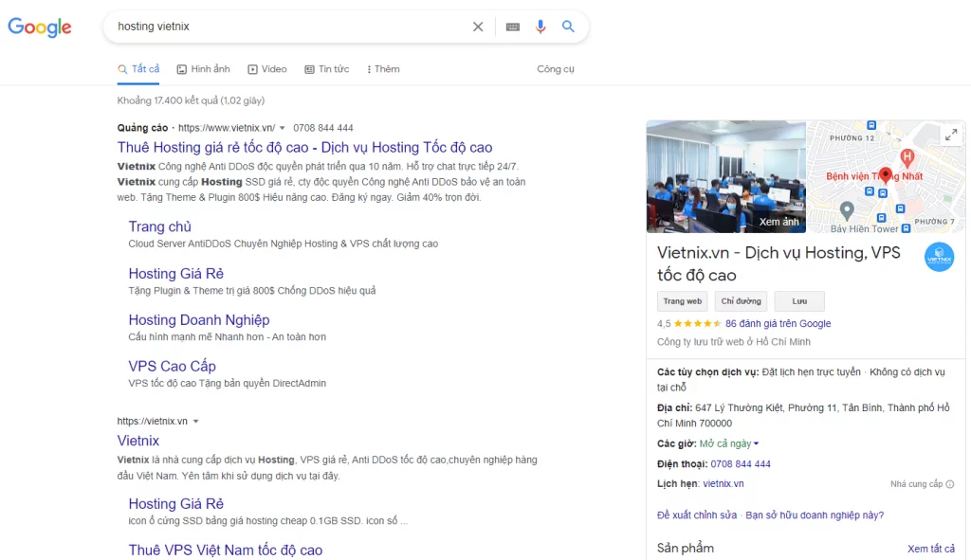Screen dimensions: 971x560
Task: Open Hosting Giá Rẻ ad sitelink
Action: [175, 274]
